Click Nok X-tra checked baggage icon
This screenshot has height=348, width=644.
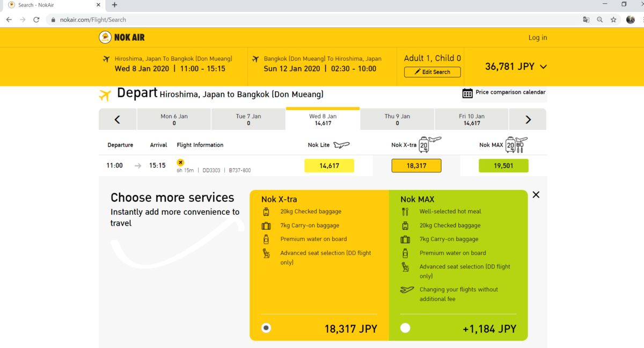[266, 212]
